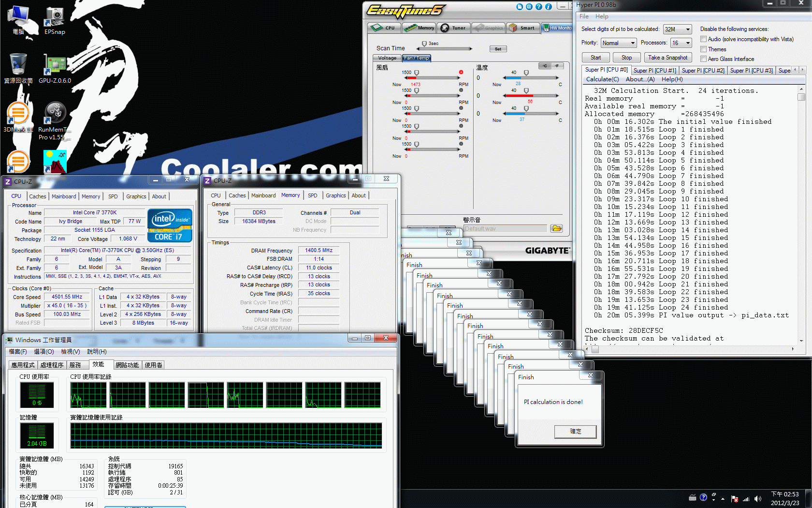Open Caches tab in left CPU-Z

pyautogui.click(x=37, y=196)
